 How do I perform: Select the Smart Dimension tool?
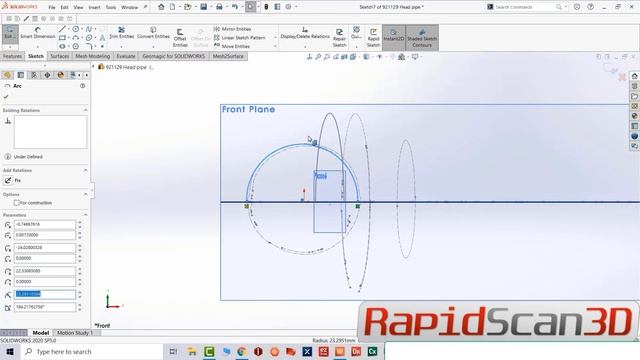38,33
